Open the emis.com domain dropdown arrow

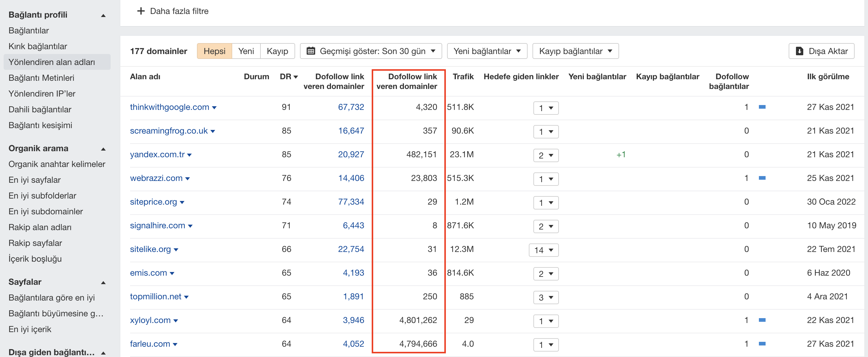click(x=172, y=273)
